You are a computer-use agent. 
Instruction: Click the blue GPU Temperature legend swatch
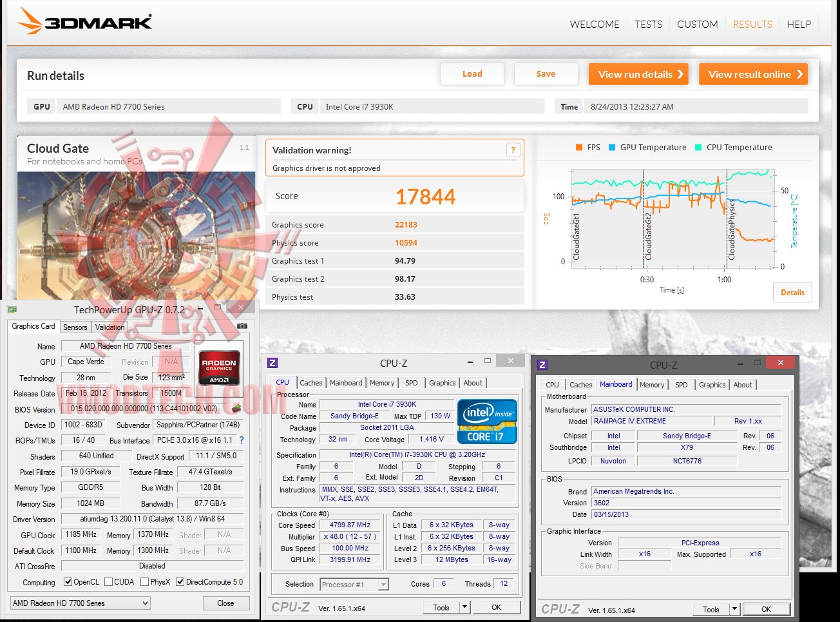[612, 148]
